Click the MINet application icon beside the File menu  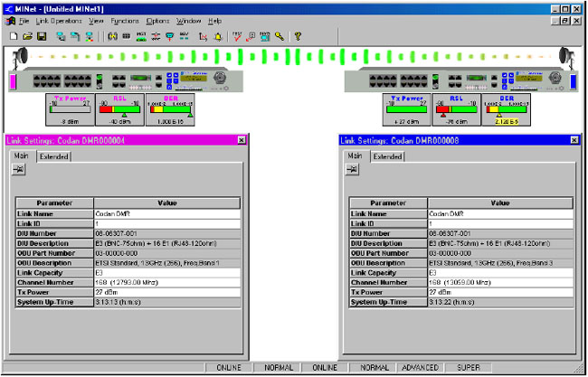click(11, 22)
